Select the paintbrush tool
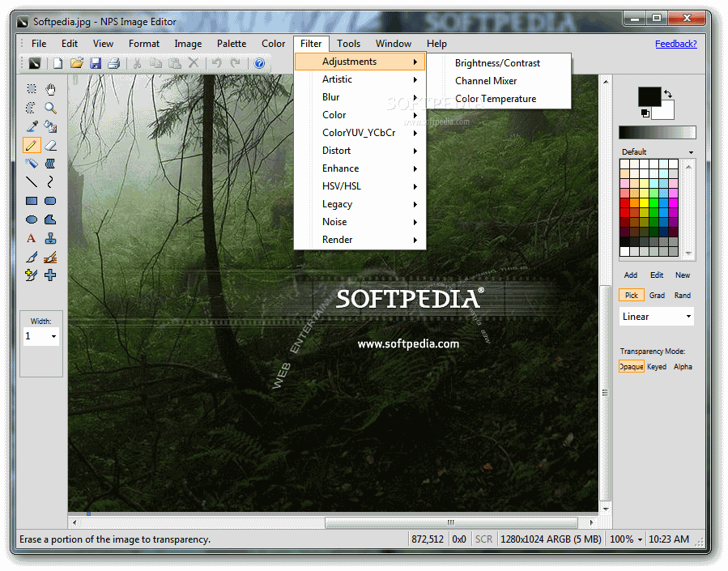The width and height of the screenshot is (728, 571). point(31,257)
